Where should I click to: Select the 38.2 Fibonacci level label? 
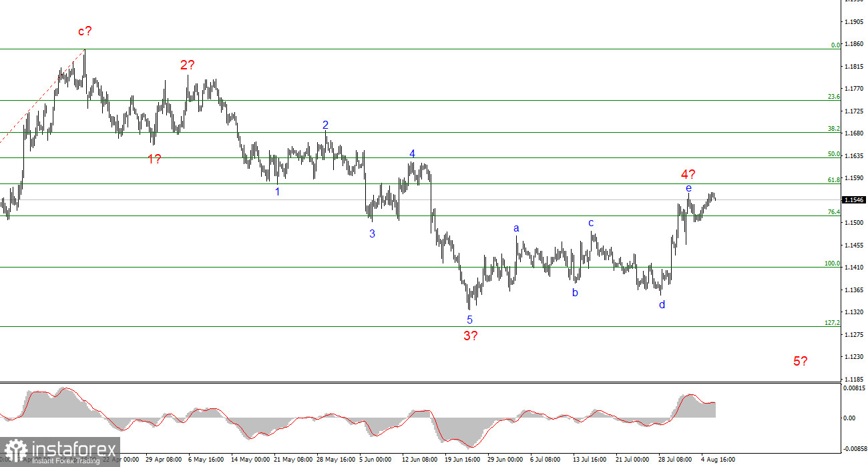coord(834,129)
